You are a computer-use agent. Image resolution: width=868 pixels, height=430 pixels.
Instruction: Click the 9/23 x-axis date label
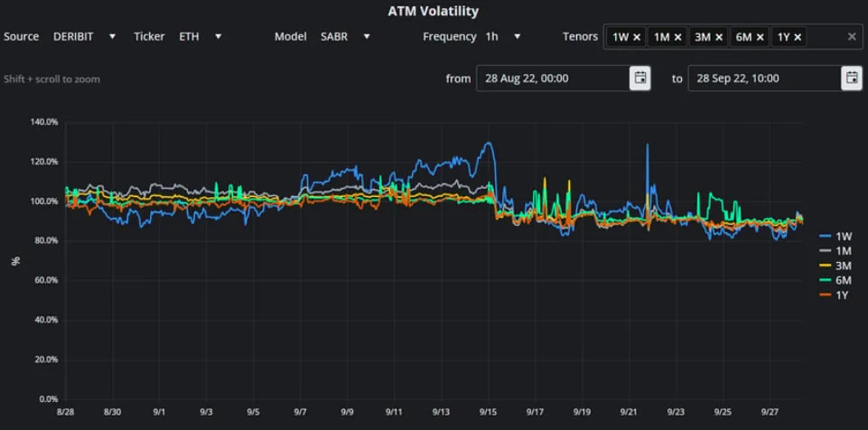click(x=676, y=412)
